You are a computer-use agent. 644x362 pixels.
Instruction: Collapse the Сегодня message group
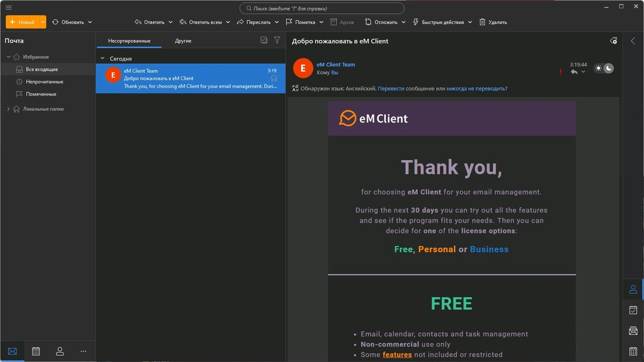point(103,58)
